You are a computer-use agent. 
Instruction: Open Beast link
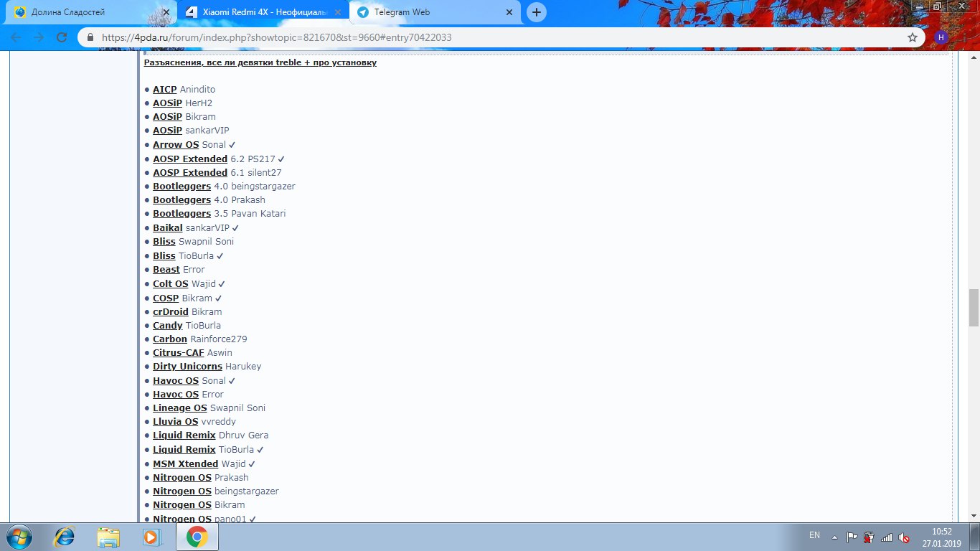point(166,269)
